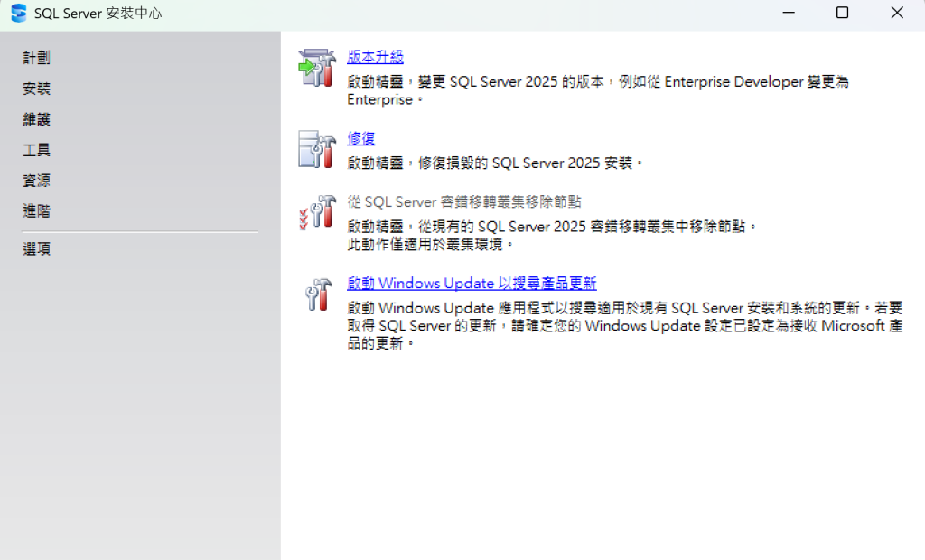The height and width of the screenshot is (560, 925).
Task: Minimize the SQL Server 安裝中心 window
Action: click(789, 13)
